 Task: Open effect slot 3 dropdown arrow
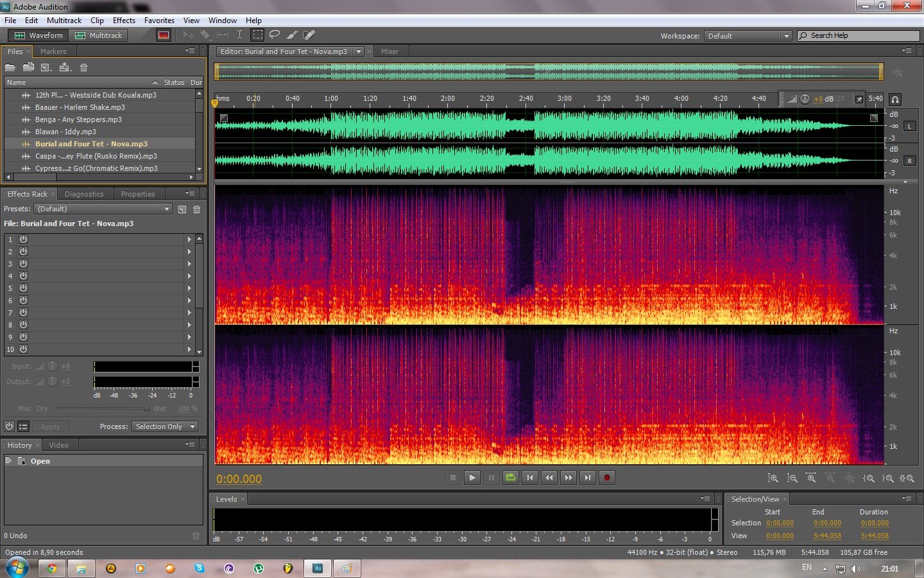[189, 264]
